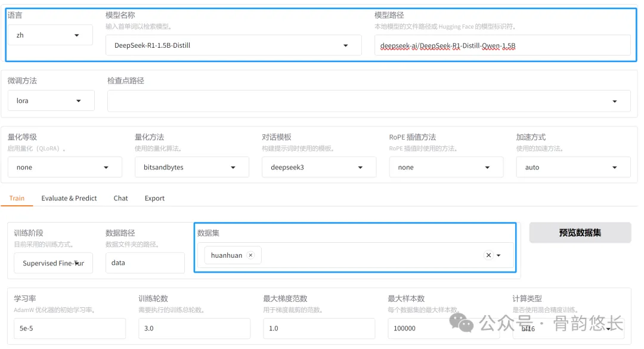This screenshot has width=644, height=349.
Task: Open the RoPE 插值方法 none dropdown
Action: click(x=446, y=167)
